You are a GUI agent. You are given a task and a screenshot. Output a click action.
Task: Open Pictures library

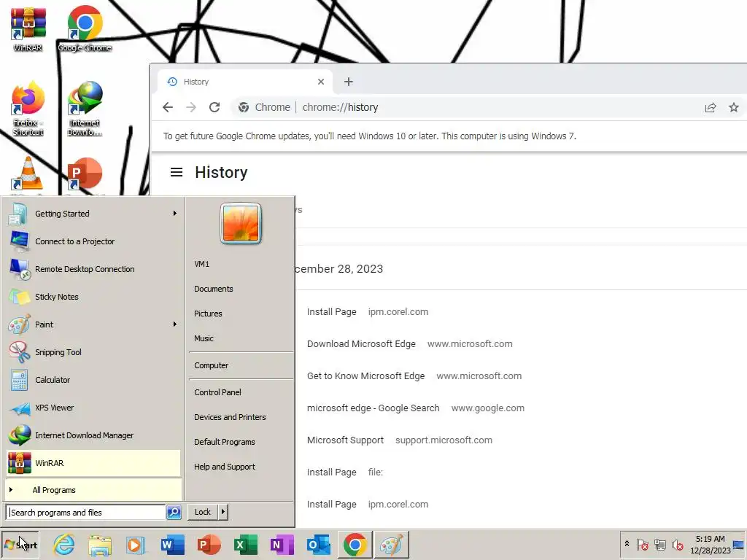pyautogui.click(x=241, y=314)
